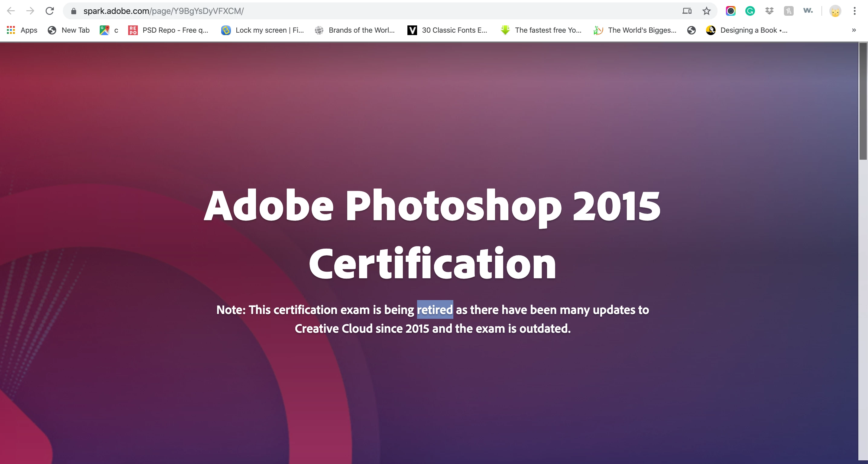This screenshot has width=868, height=464.
Task: Open the Apps bookmark shortcut
Action: (x=22, y=30)
